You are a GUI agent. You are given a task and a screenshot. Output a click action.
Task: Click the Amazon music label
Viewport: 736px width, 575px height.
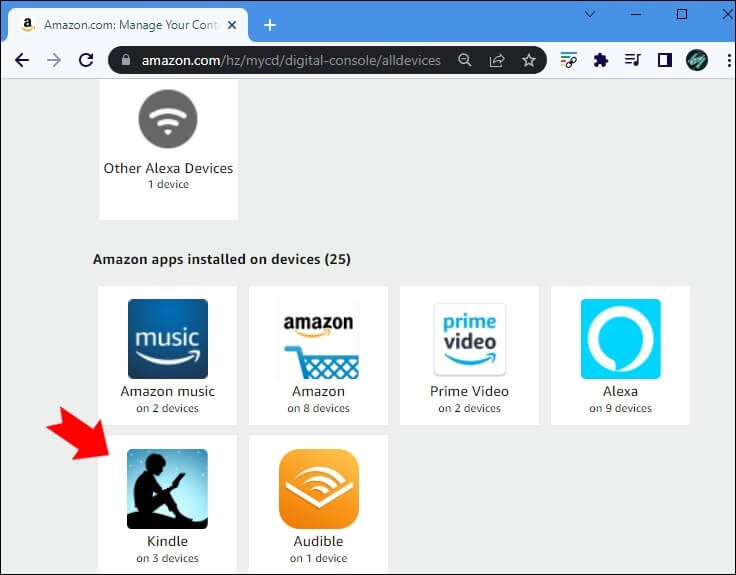pyautogui.click(x=168, y=391)
